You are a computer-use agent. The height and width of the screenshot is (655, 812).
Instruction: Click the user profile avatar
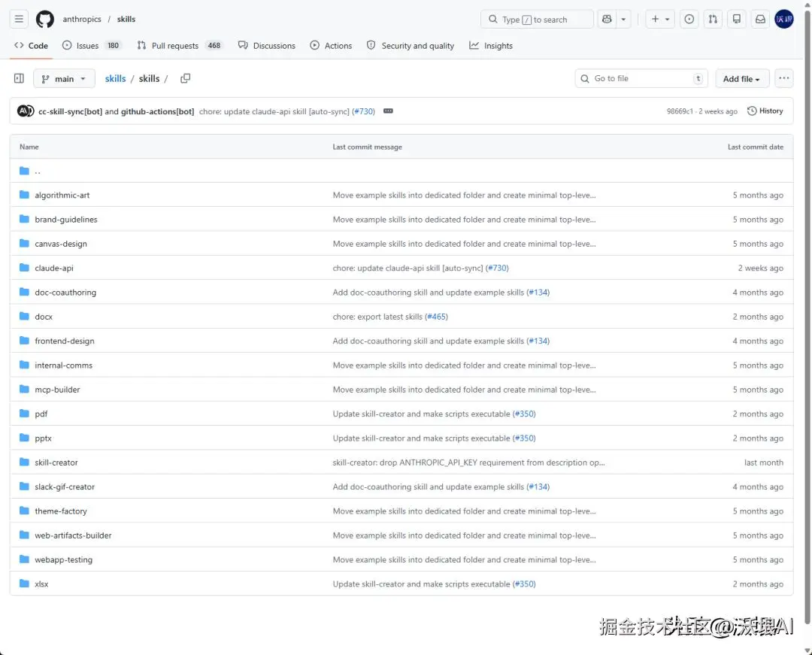(784, 19)
